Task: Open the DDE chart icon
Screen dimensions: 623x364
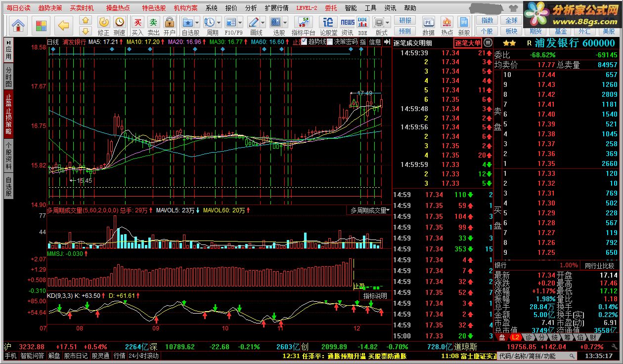Action: [x=363, y=22]
